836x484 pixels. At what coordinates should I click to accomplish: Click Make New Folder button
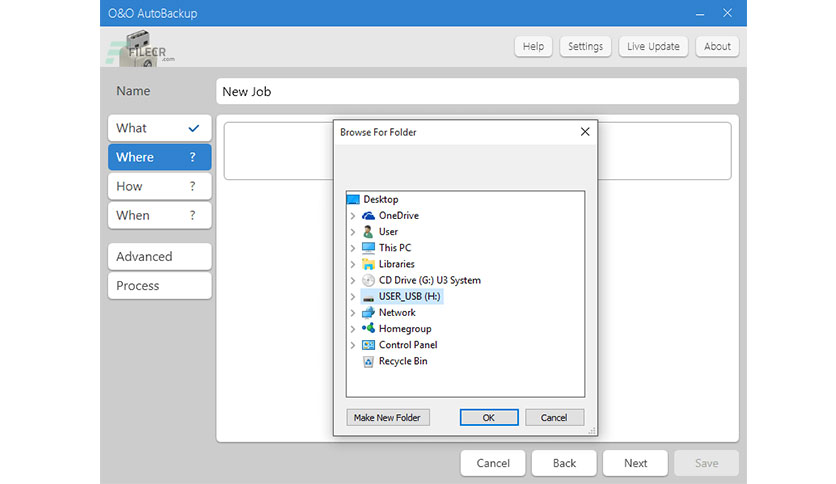pos(388,417)
